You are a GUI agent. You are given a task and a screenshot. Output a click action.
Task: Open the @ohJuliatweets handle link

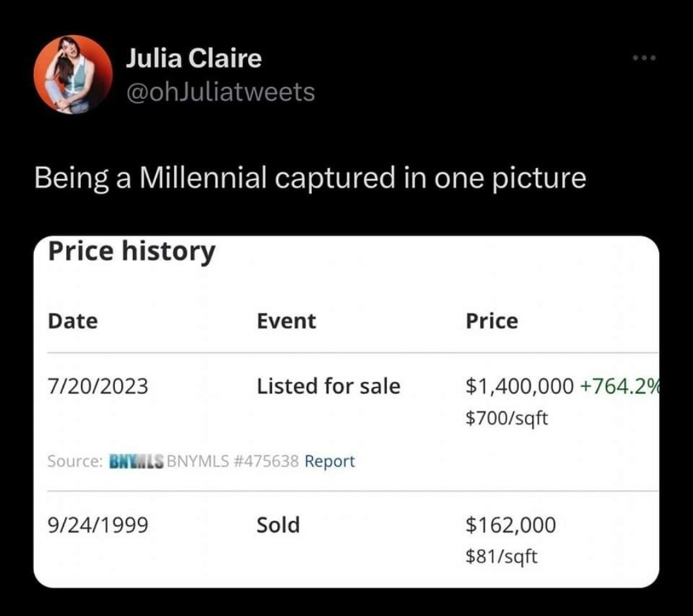pyautogui.click(x=220, y=92)
